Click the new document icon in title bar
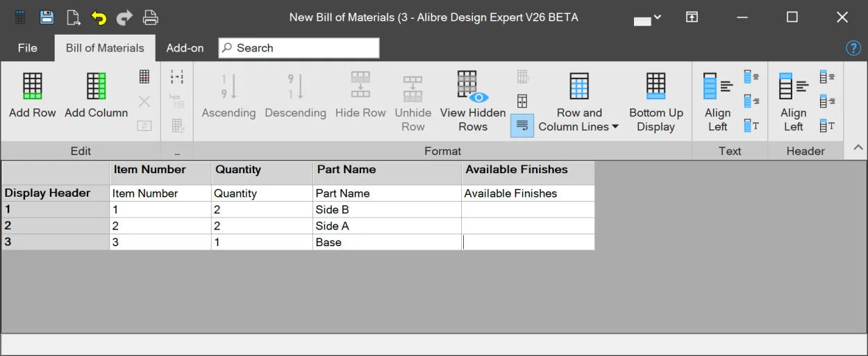868x356 pixels. click(x=73, y=17)
